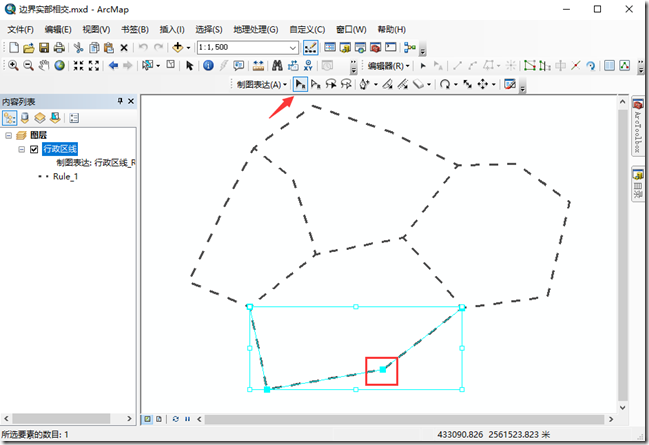The width and height of the screenshot is (649, 445).
Task: Activate the HTML Popup tool
Action: (239, 65)
